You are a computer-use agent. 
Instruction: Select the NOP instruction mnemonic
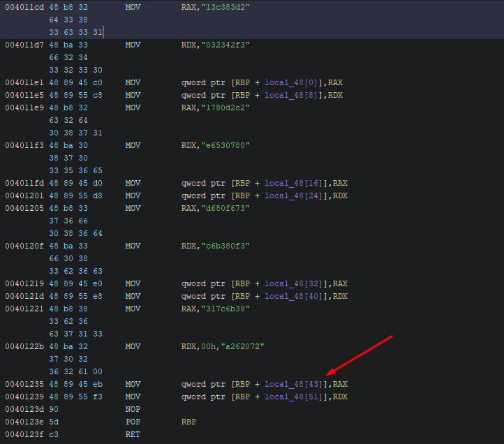pos(133,409)
